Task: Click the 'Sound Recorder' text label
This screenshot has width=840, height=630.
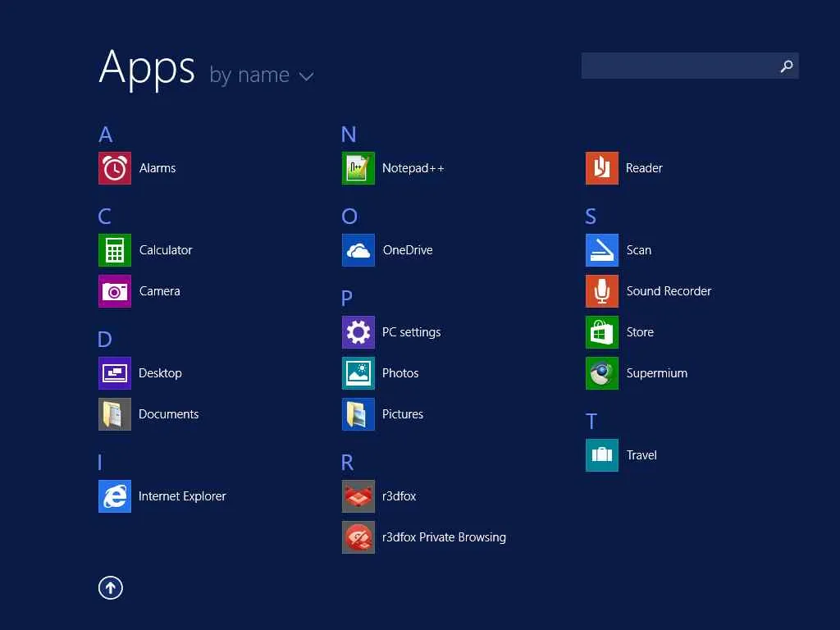Action: point(669,291)
